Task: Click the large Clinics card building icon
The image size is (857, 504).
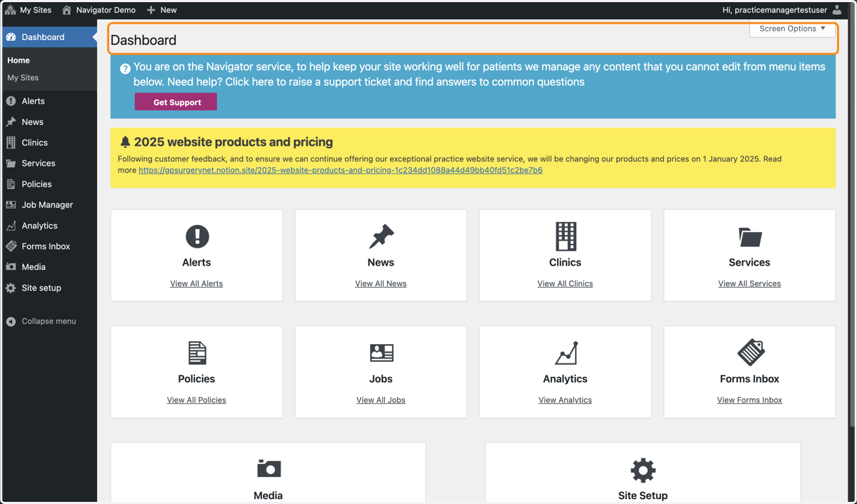Action: 566,236
